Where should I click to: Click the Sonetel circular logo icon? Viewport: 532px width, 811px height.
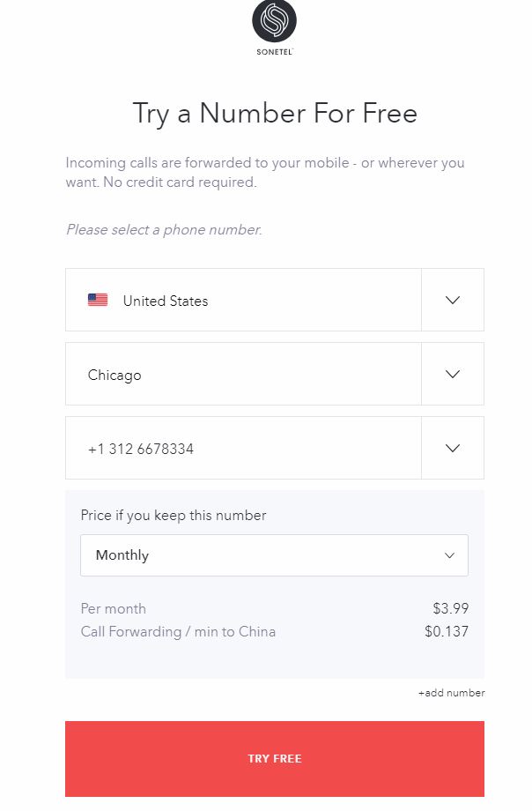pos(275,20)
